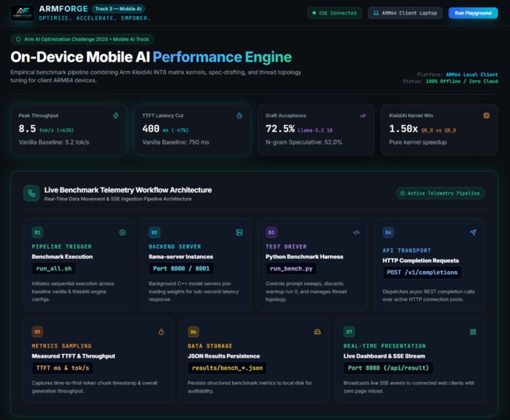This screenshot has width=510, height=420.
Task: Click step number 03 badge
Action: 271,232
